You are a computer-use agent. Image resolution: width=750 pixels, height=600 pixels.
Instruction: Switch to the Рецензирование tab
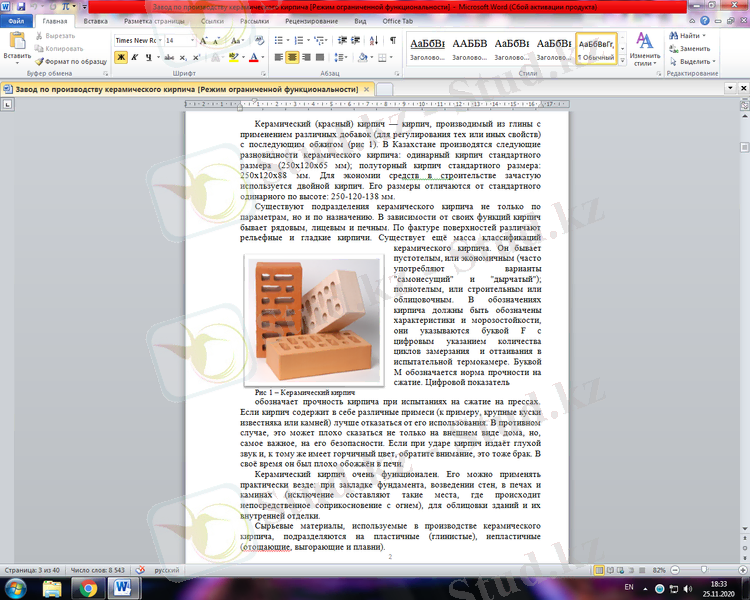point(311,21)
